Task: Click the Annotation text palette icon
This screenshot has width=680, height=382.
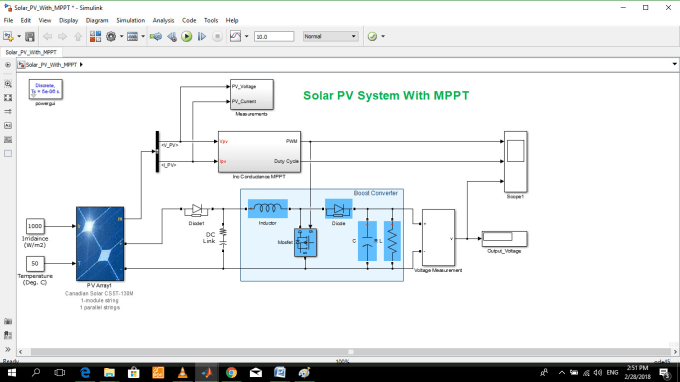Action: point(8,125)
